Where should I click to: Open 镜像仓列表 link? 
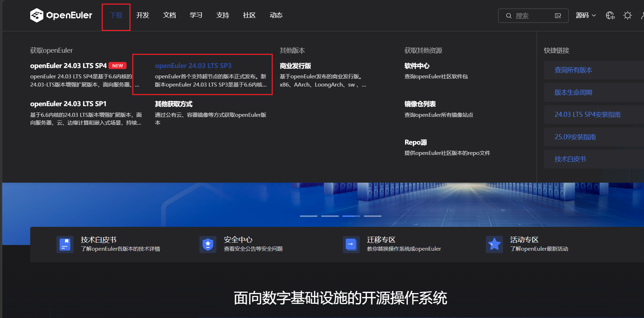point(420,104)
